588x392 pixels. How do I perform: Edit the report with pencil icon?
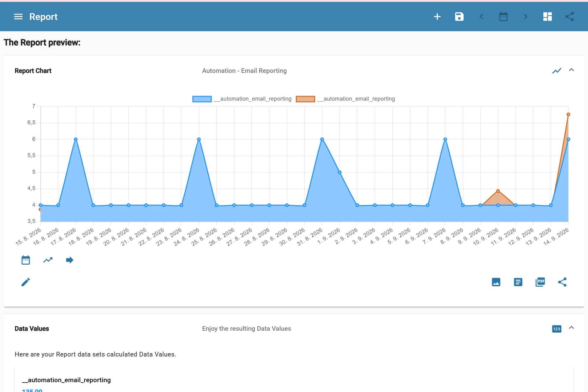[x=26, y=282]
